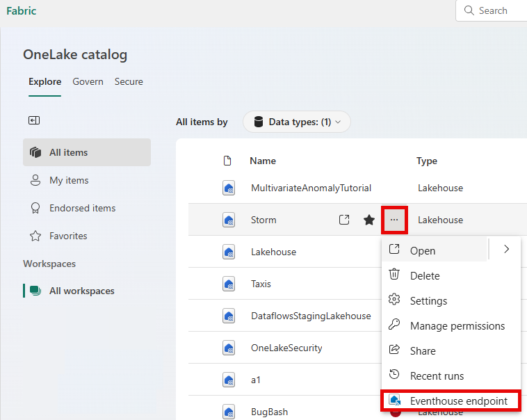Viewport: 527px width, 420px height.
Task: Switch to the Secure tab
Action: click(129, 81)
